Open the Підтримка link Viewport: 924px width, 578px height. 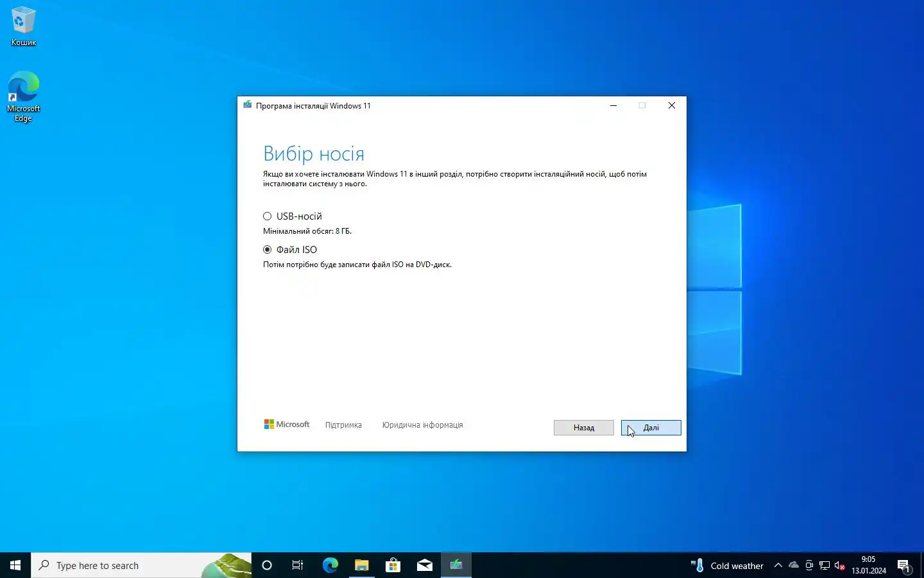pos(343,425)
